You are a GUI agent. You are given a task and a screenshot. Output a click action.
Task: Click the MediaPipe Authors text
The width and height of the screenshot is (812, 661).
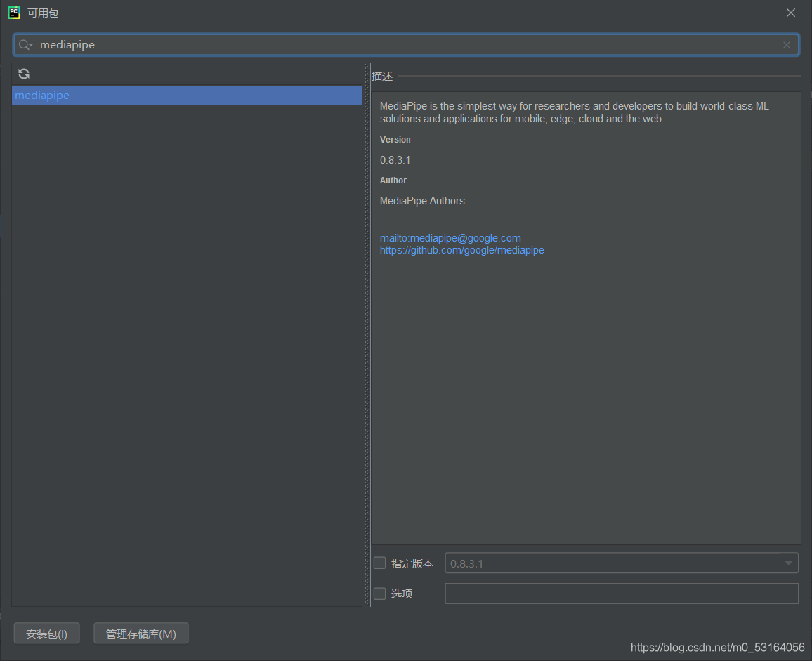pyautogui.click(x=422, y=201)
